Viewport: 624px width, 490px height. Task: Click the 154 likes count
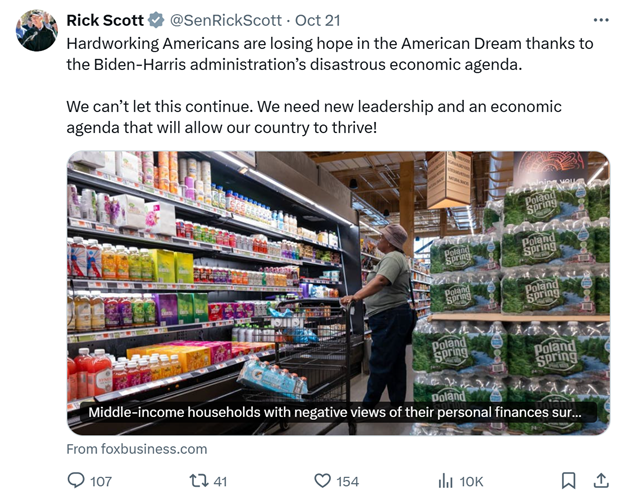pos(347,481)
